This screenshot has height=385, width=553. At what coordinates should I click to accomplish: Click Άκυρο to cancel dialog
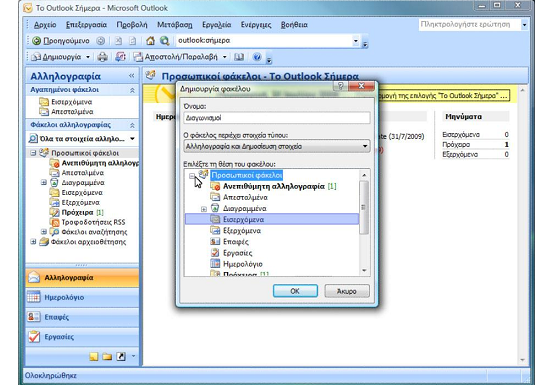[347, 291]
